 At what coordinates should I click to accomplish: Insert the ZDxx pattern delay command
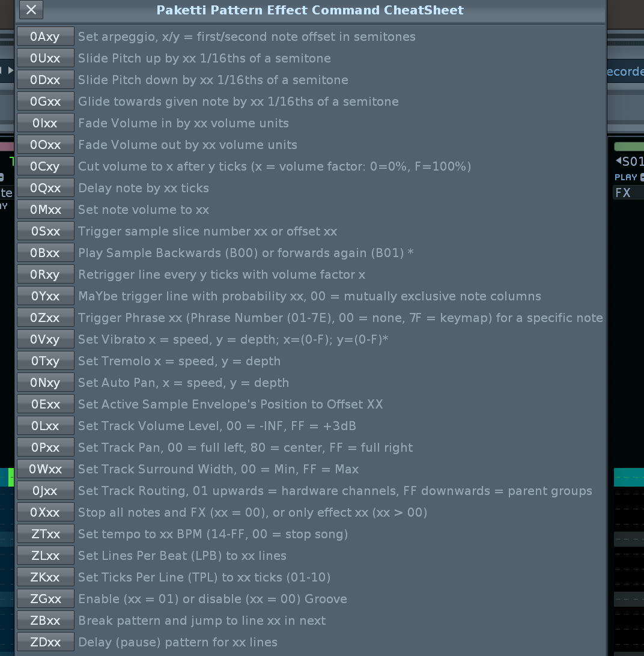pos(46,642)
